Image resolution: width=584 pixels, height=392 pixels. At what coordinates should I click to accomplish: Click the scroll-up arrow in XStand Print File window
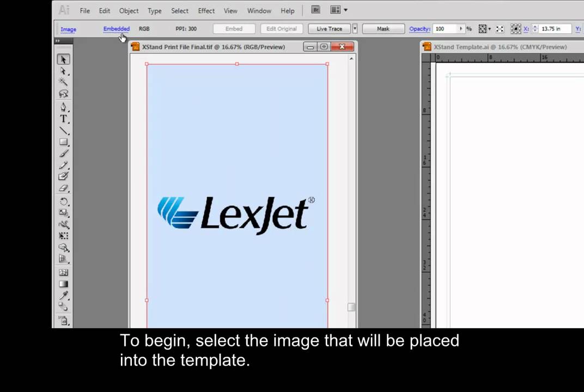pyautogui.click(x=351, y=58)
